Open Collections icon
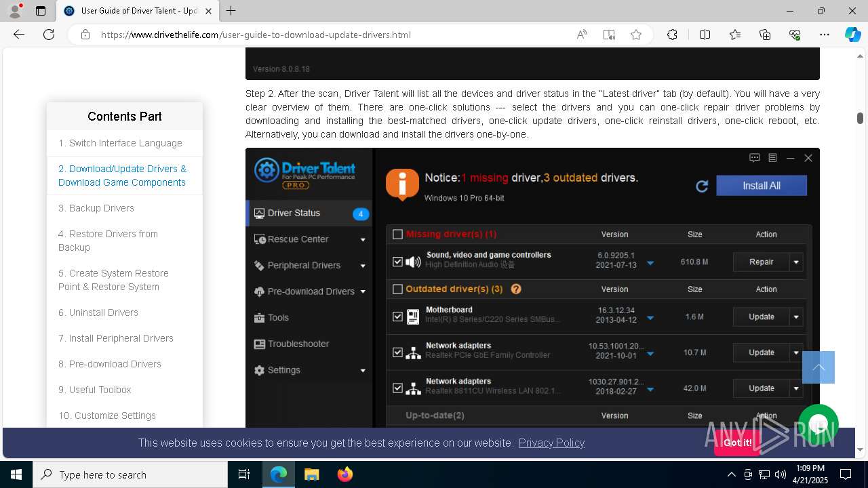The height and width of the screenshot is (488, 868). [765, 35]
